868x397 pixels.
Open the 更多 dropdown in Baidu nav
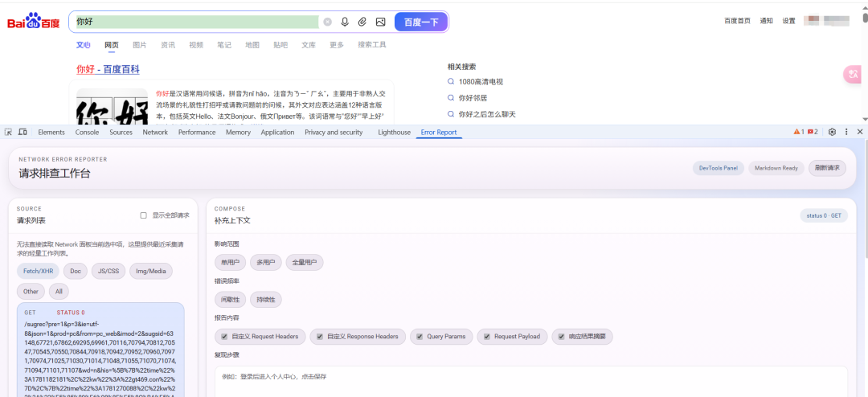coord(337,45)
